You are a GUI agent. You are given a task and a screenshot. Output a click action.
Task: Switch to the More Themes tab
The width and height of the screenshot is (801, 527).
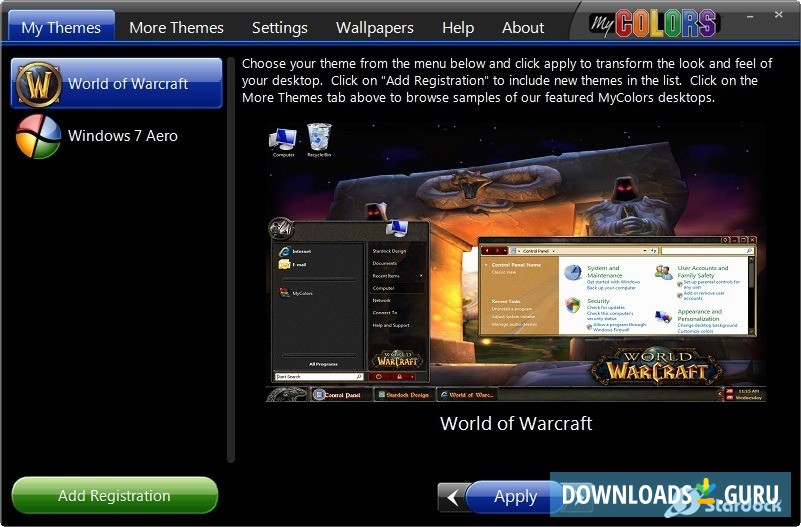176,28
